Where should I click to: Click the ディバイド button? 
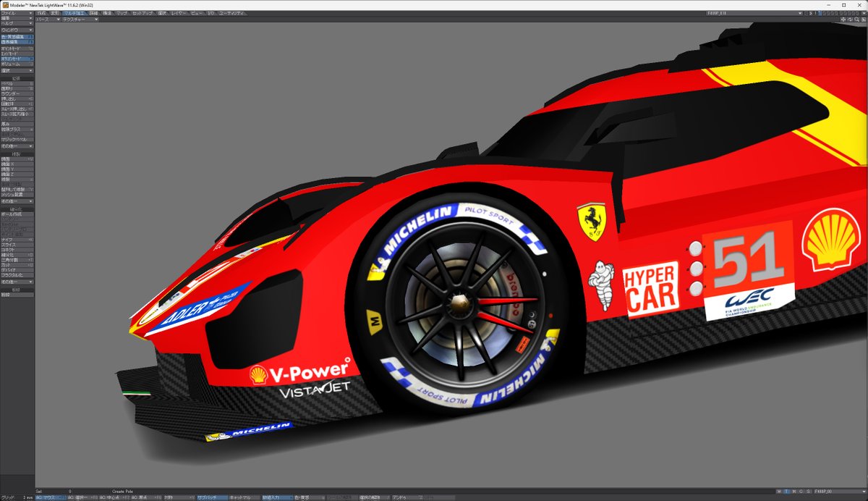(x=17, y=270)
